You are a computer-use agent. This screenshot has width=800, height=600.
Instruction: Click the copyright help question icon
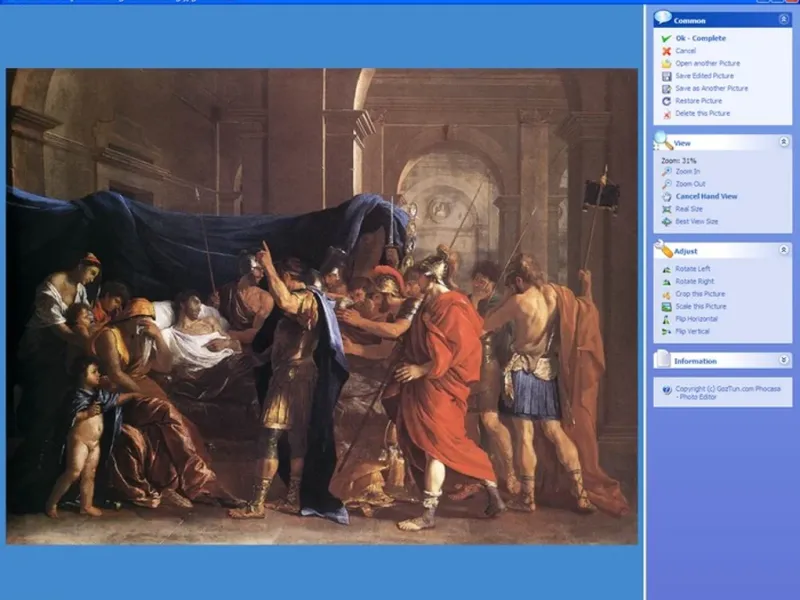coord(666,390)
